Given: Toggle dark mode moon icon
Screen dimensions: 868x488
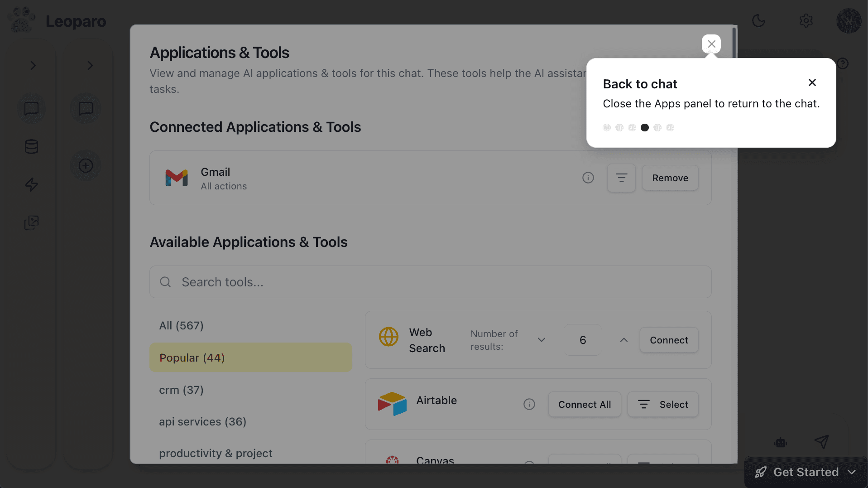Looking at the screenshot, I should click(758, 21).
